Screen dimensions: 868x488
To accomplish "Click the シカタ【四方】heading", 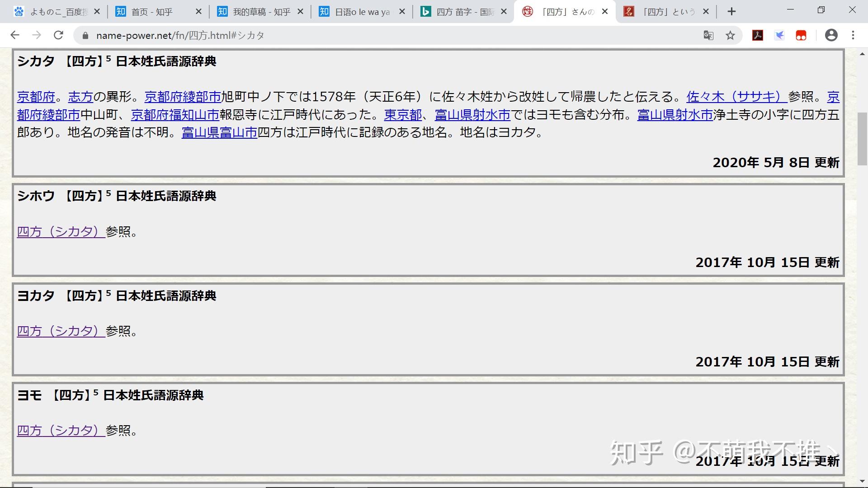I will (x=117, y=61).
